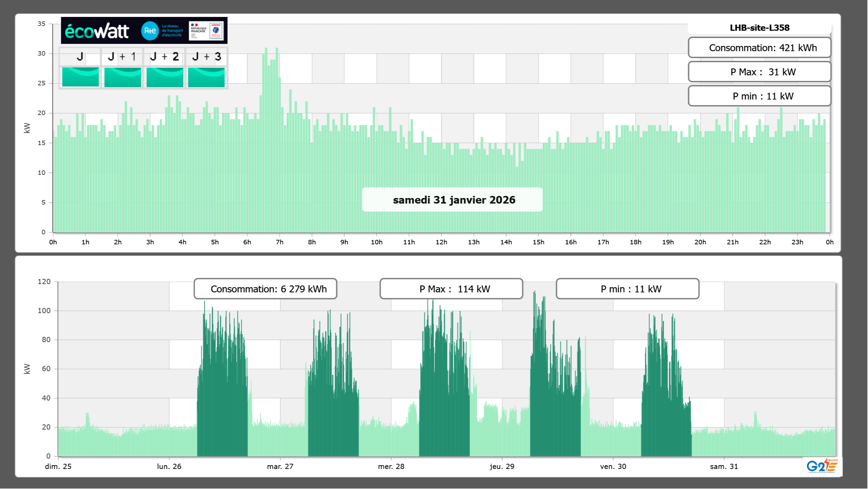The width and height of the screenshot is (868, 489).
Task: Click the 7h tick on the daily chart axis
Action: [279, 242]
